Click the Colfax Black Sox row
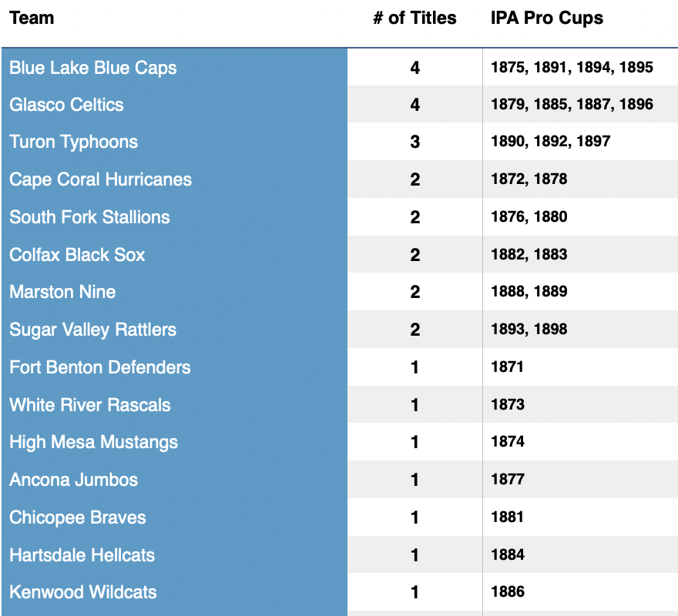Screen dimensions: 678x616 (77, 255)
